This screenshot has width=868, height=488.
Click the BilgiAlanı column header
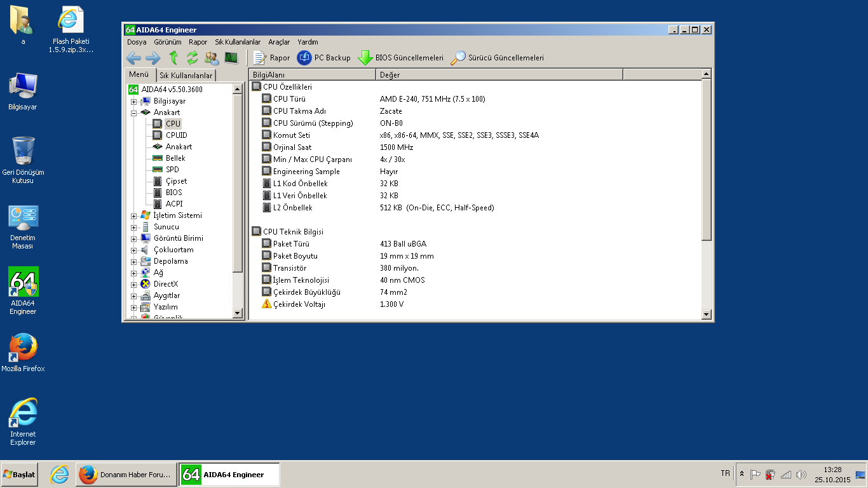point(312,75)
